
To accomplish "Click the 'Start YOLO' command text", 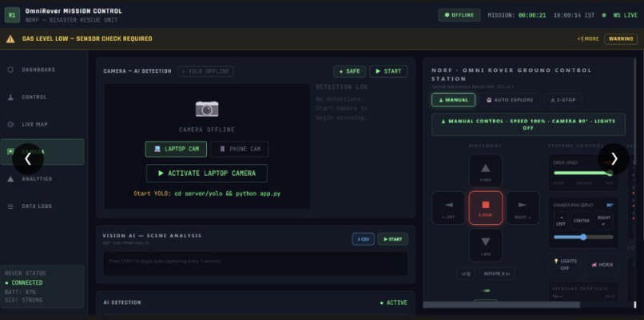I will pyautogui.click(x=207, y=194).
